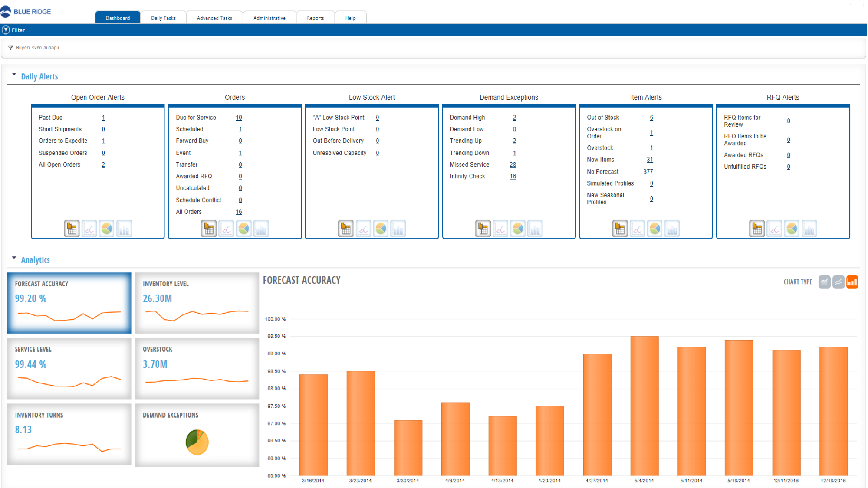Select the Service Level analytics card
This screenshot has height=488, width=868.
69,368
